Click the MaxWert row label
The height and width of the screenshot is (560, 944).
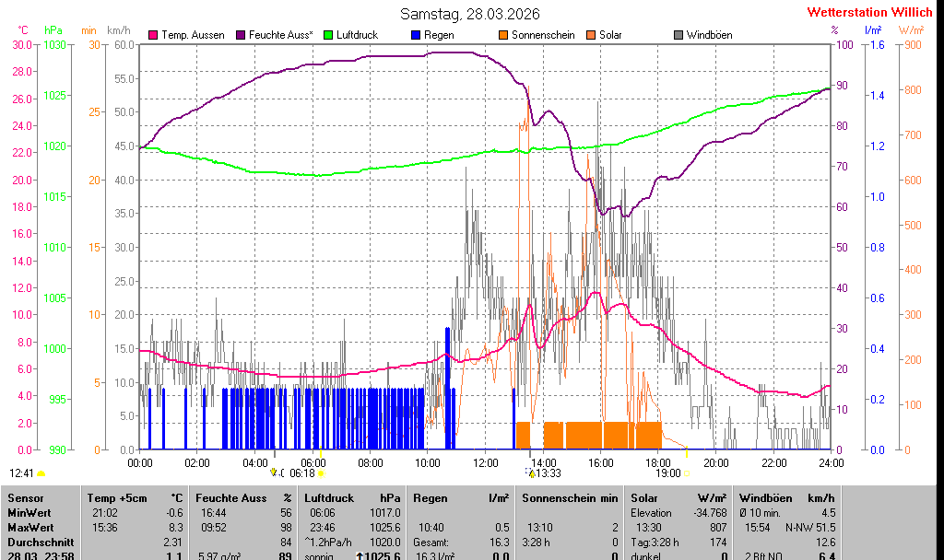[29, 527]
